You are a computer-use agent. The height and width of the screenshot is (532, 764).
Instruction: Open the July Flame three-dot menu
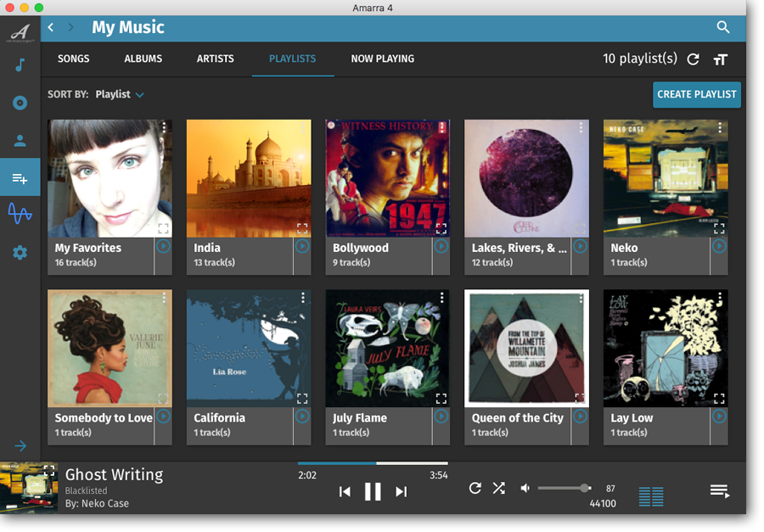tap(442, 297)
